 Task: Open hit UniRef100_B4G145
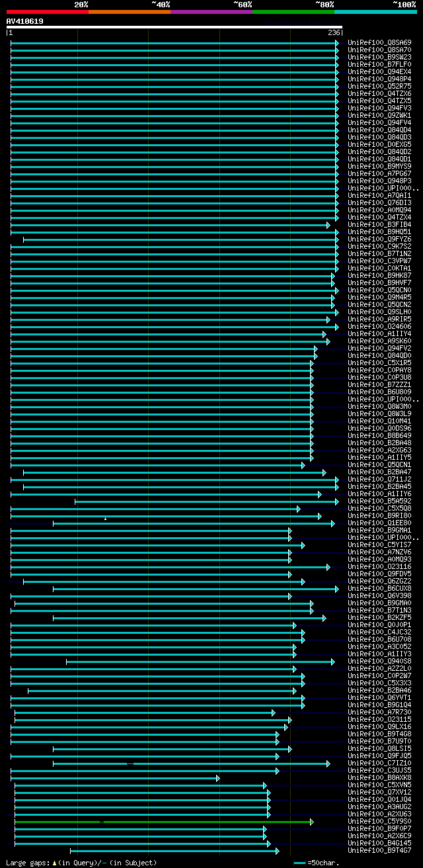click(x=379, y=843)
